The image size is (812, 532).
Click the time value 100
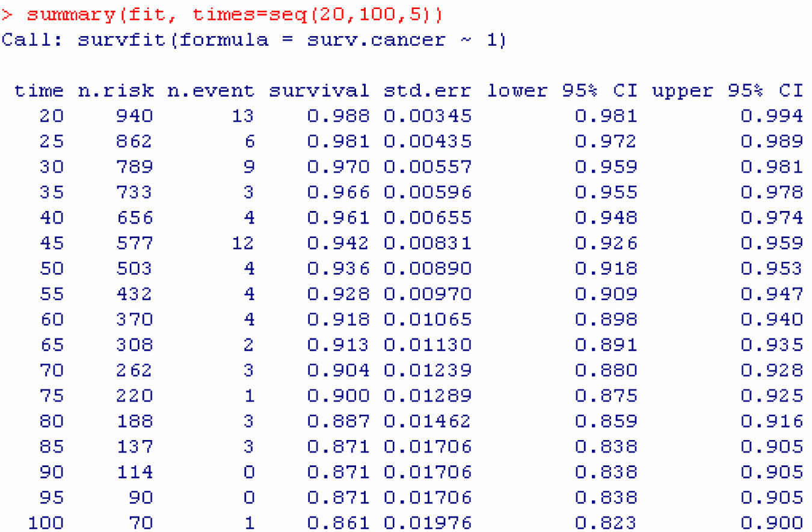click(x=45, y=522)
